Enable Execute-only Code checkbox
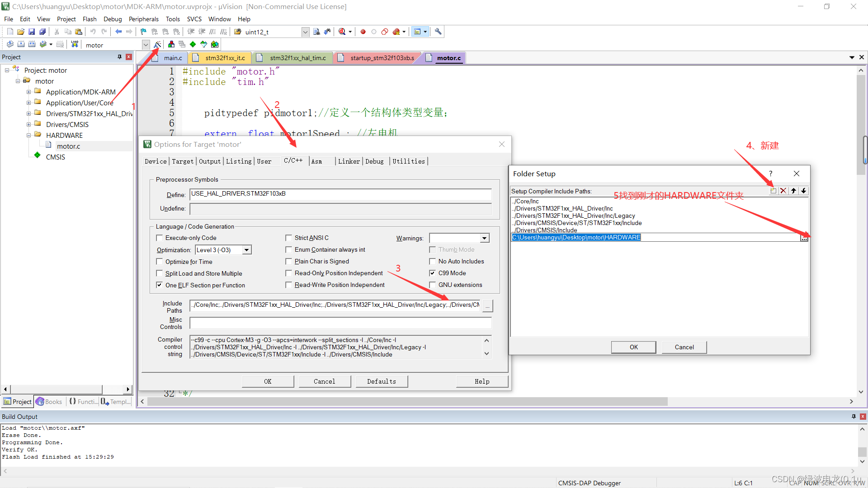The image size is (868, 488). (x=159, y=238)
